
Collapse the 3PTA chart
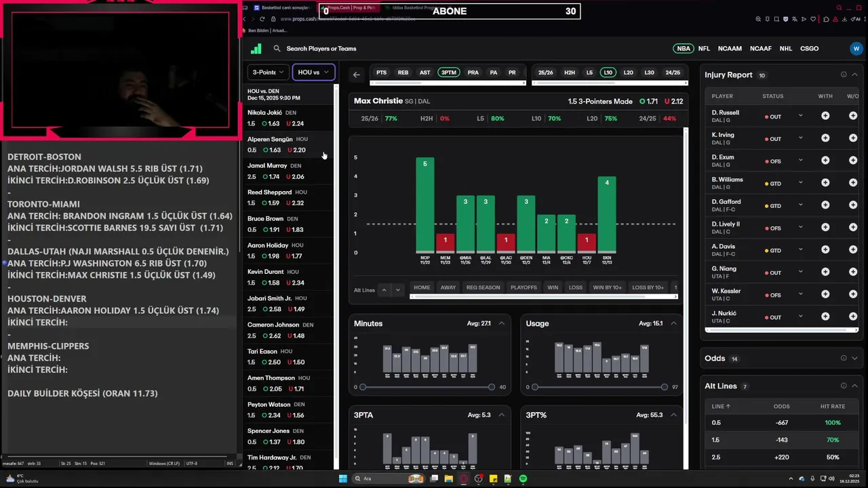(x=502, y=415)
